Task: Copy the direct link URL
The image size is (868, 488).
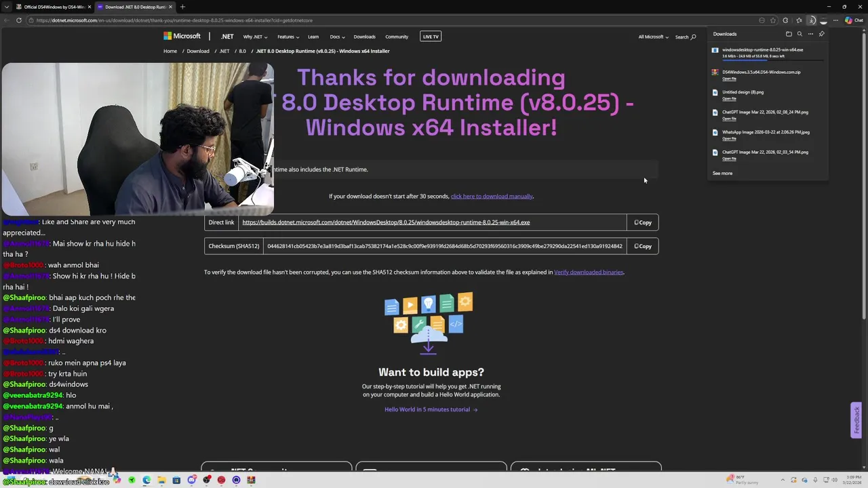Action: coord(643,222)
